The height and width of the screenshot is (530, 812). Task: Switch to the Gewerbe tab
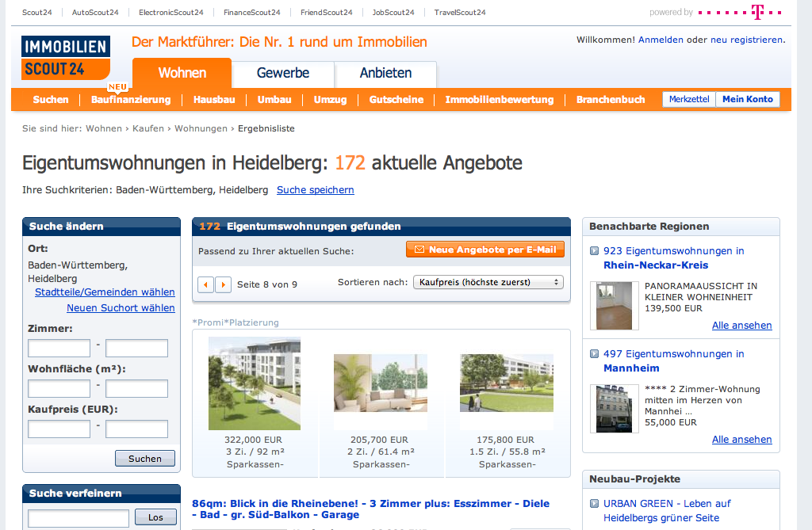[x=283, y=73]
